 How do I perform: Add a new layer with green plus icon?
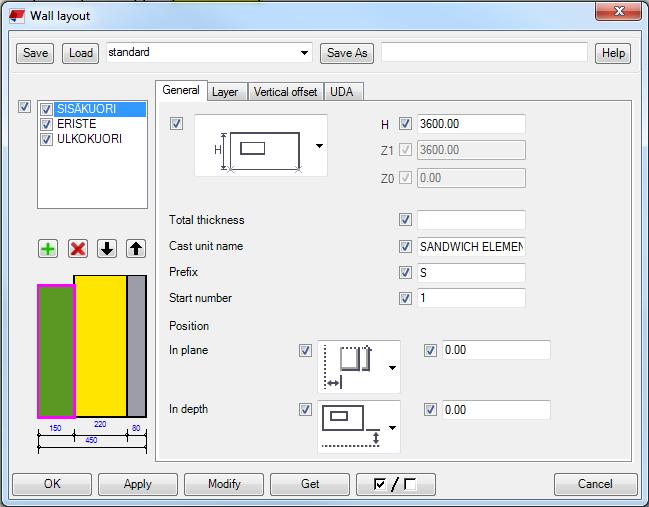[48, 249]
